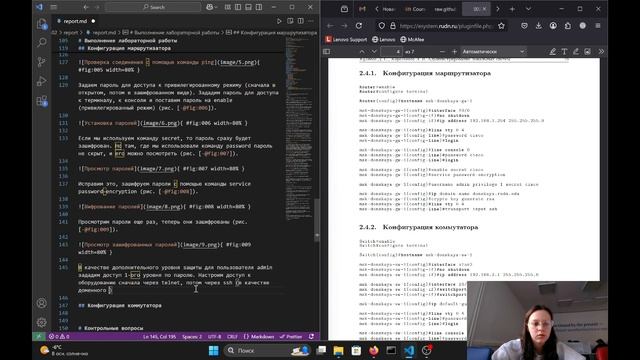Open the editor More Actions ellipsis
The image size is (640, 360).
311,21
